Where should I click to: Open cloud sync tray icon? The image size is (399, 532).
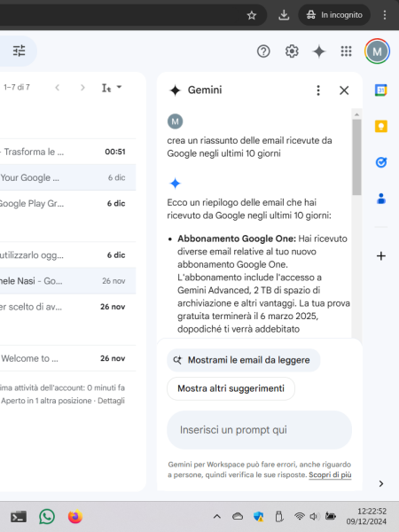pos(238,516)
